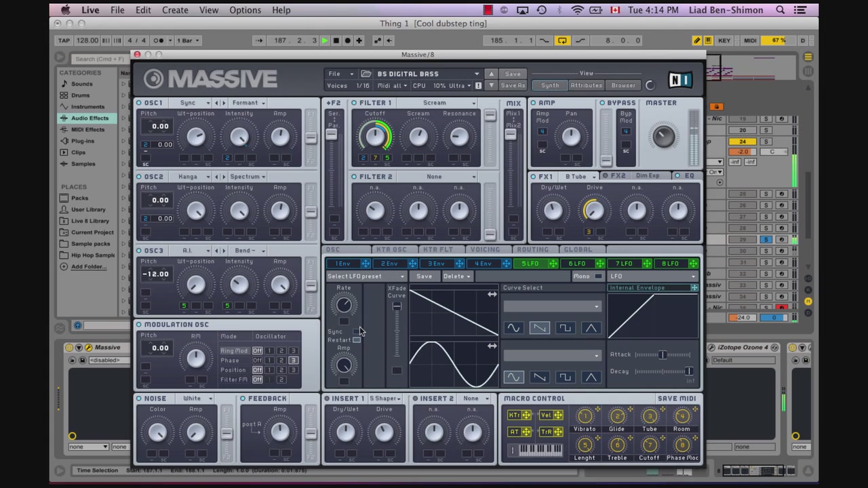Screen dimensions: 868x488
Task: Click the play button in Ableton transport
Action: click(x=324, y=41)
